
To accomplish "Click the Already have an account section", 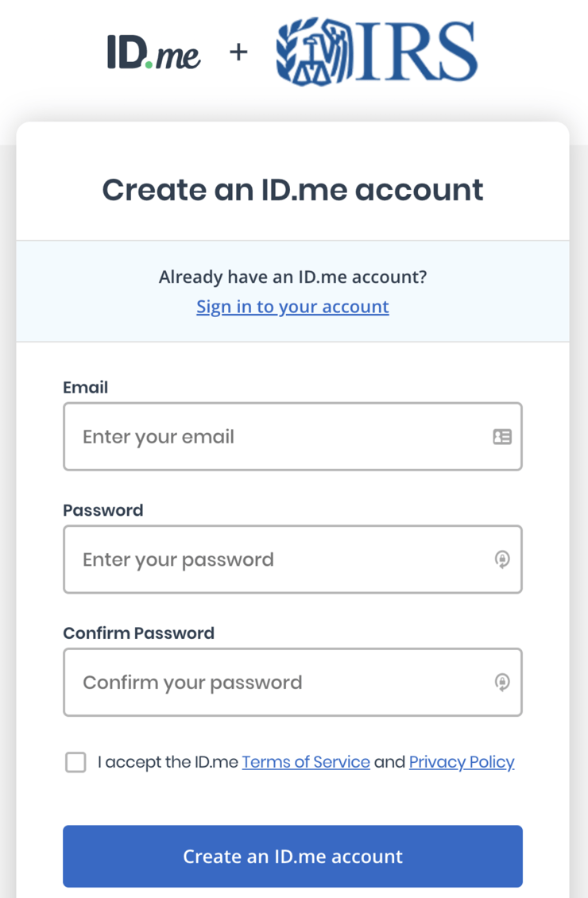I will [292, 277].
